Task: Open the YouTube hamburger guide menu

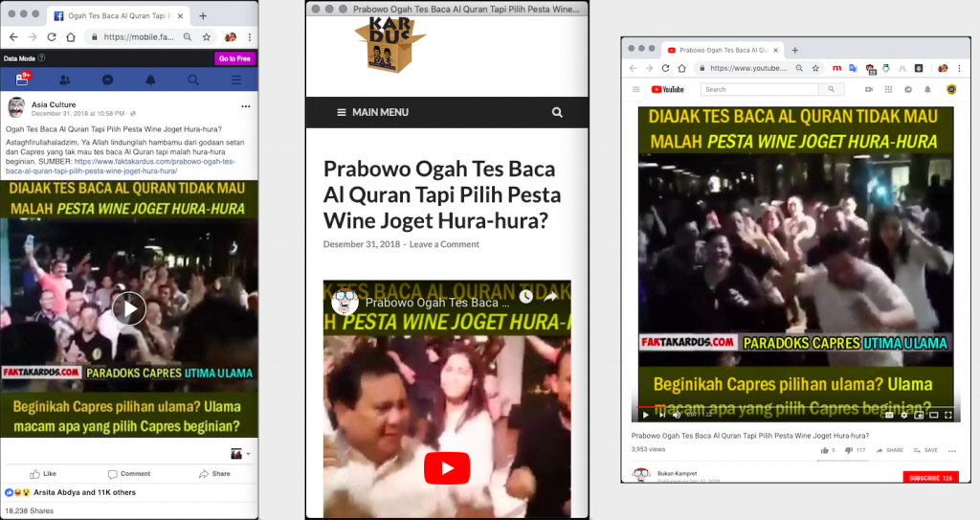Action: point(636,89)
